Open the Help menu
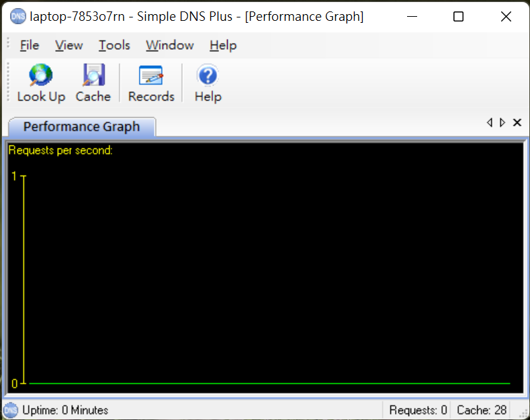 [x=223, y=45]
